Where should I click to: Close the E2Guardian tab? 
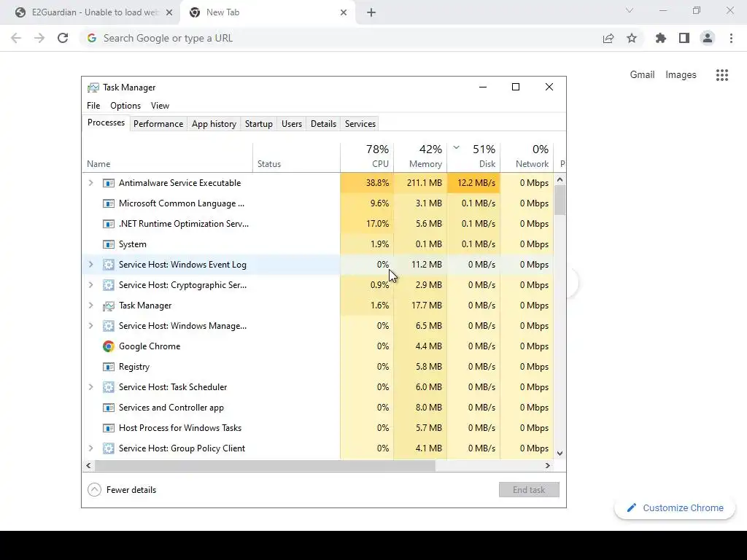169,12
